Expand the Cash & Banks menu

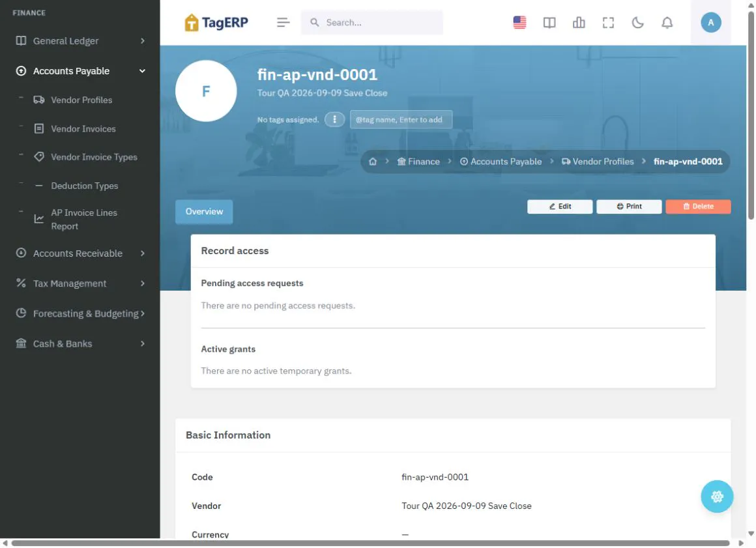pos(80,343)
